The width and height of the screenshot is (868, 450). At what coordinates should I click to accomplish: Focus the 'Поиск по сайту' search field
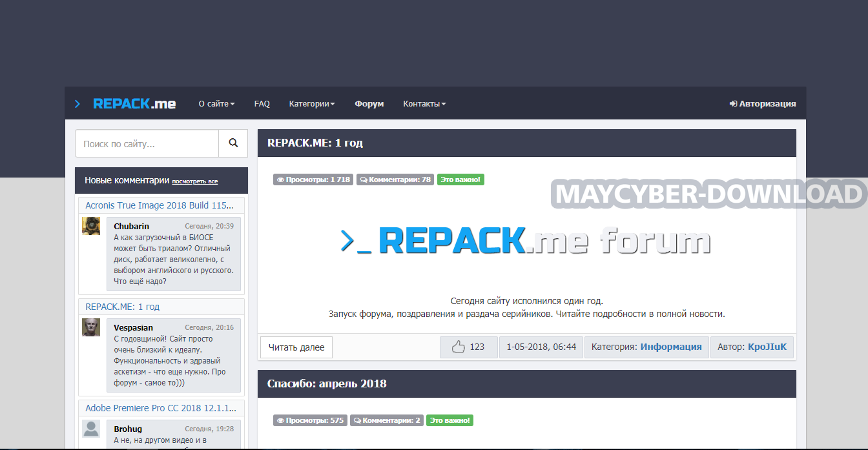[x=147, y=143]
